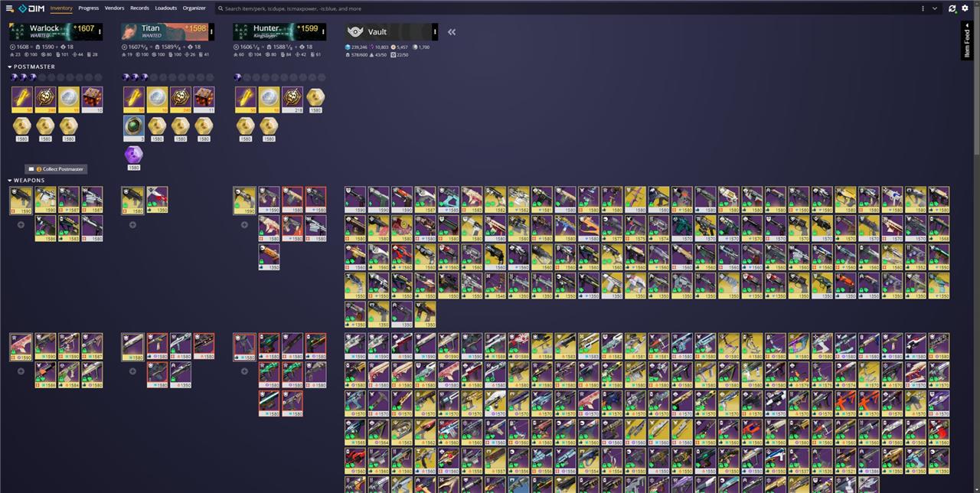
Task: Collapse the vault with double-chevron
Action: point(452,32)
